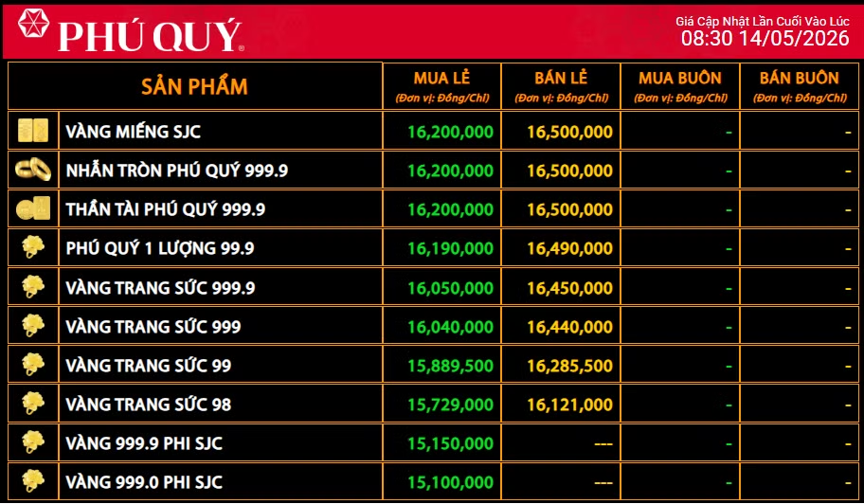Viewport: 864px width, 504px height.
Task: Click the icon beside Vàng 999.0 Phi SJC
Action: click(x=33, y=482)
